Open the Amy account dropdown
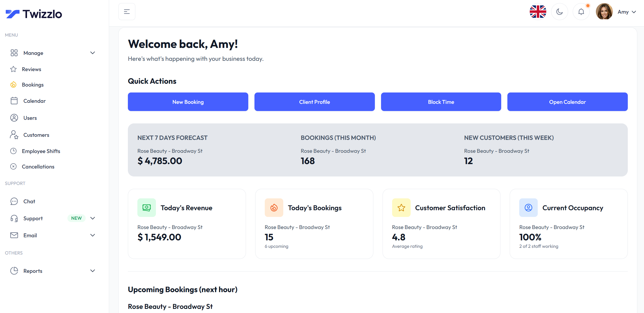Screen dimensions: 644x313 tap(627, 12)
